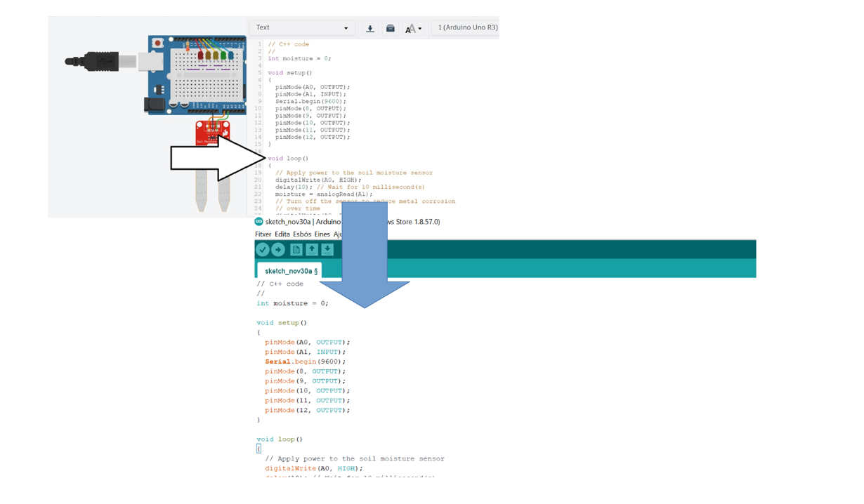The image size is (864, 504).
Task: Upload the sketch using the arrow icon
Action: tap(278, 249)
